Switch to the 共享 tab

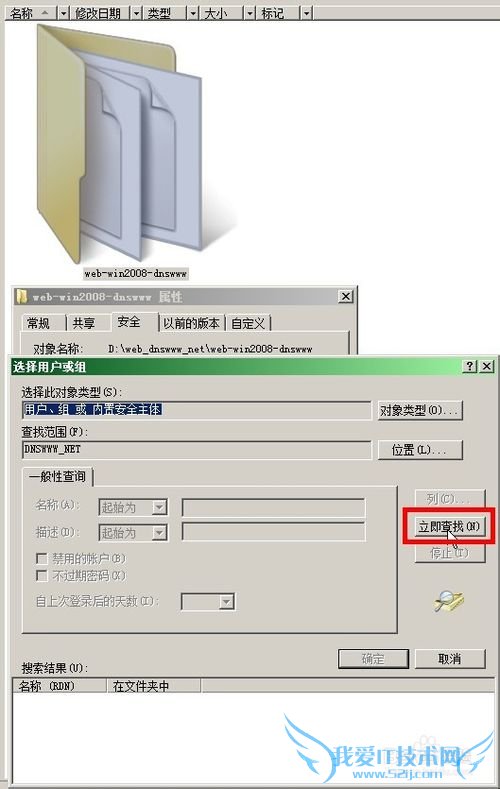click(x=84, y=323)
